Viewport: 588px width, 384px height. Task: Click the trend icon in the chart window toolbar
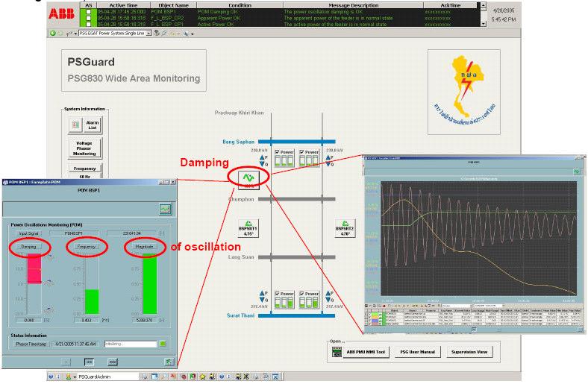(x=577, y=171)
